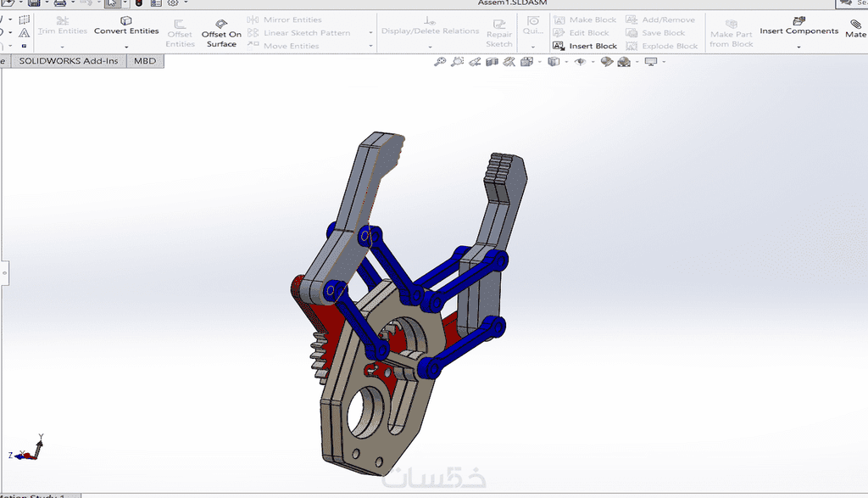
Task: Expand the Insert Components dropdown arrow
Action: pos(798,48)
